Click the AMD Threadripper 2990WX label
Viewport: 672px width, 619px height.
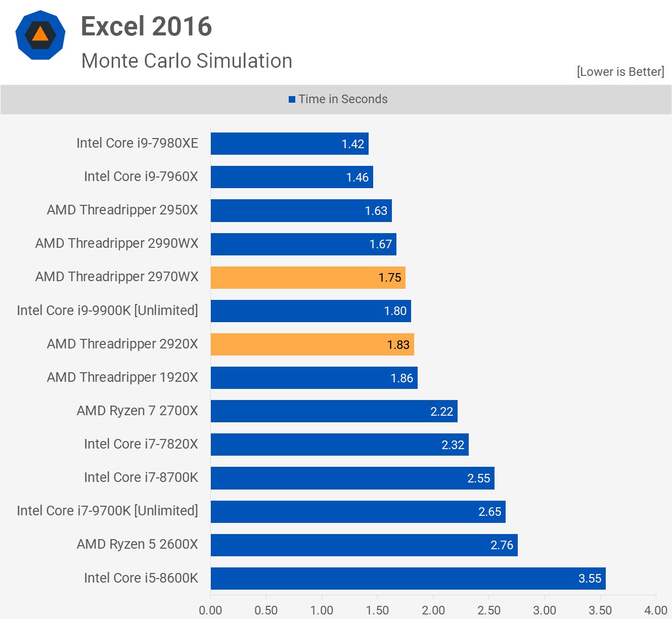coord(117,243)
